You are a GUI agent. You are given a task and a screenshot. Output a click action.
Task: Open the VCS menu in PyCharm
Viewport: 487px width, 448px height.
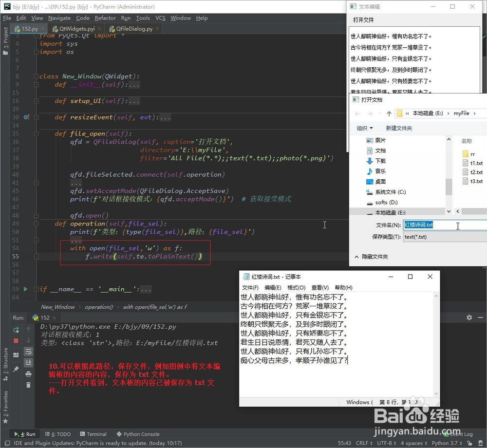pyautogui.click(x=160, y=18)
